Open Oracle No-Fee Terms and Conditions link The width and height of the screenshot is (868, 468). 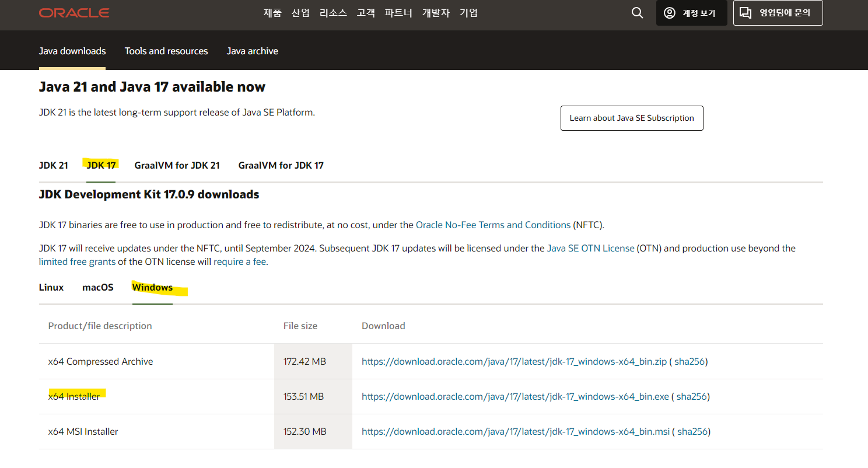(494, 225)
